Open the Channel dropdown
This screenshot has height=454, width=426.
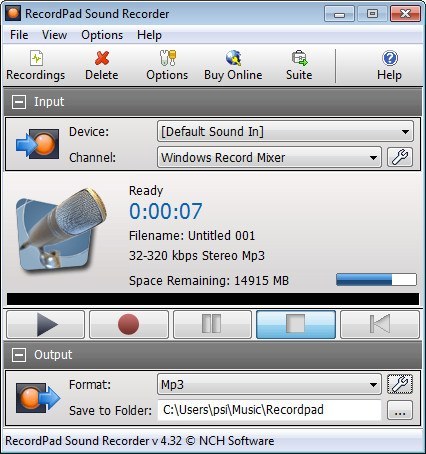269,157
